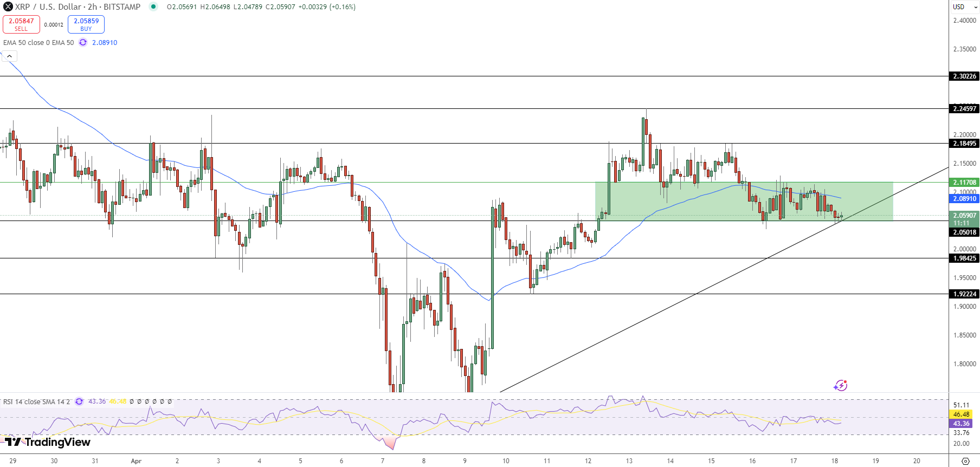Select the EMA 50 indicator legend label
Viewport: 980px width, 467px height.
pos(38,43)
